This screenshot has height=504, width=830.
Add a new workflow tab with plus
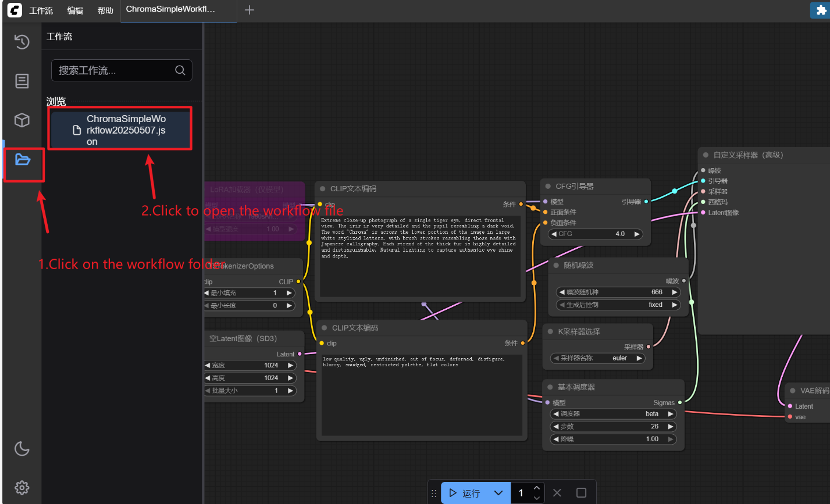(250, 10)
